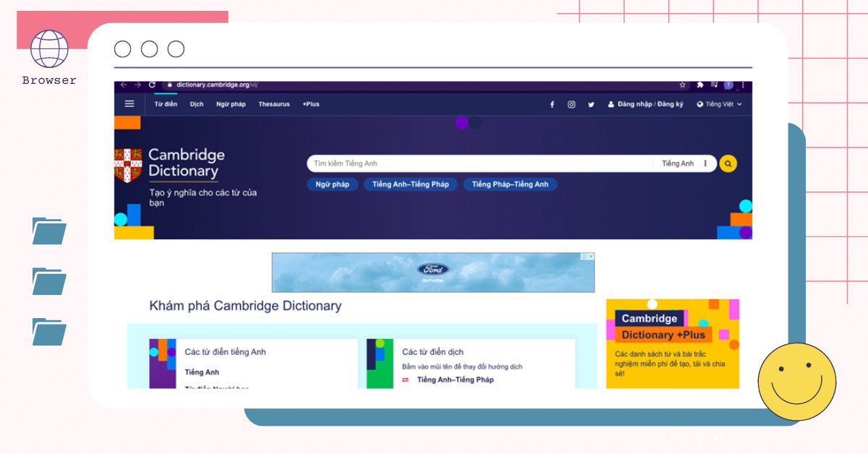
Task: Visit Cambridge Dictionary's Facebook page icon
Action: click(x=552, y=104)
